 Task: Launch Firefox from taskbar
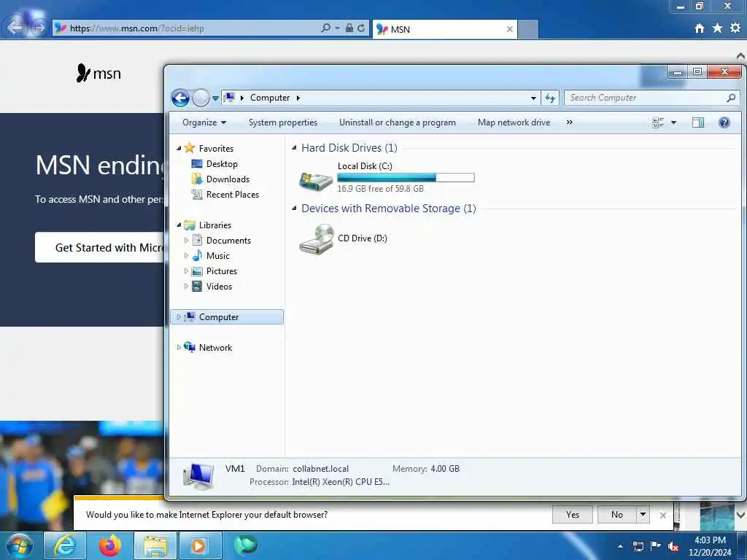click(110, 545)
